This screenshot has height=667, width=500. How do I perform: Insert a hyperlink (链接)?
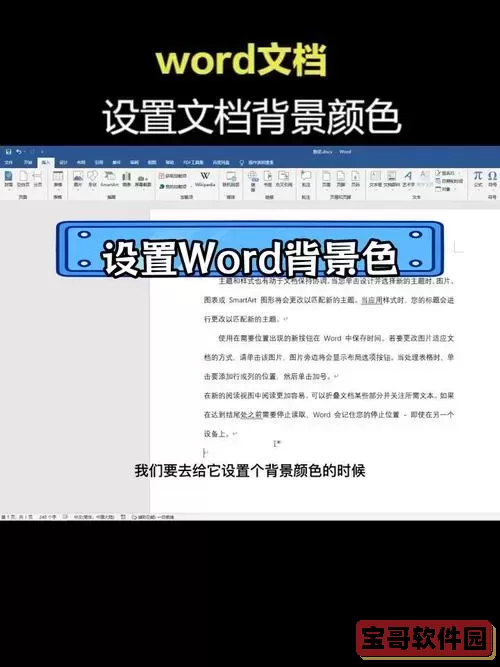point(253,181)
